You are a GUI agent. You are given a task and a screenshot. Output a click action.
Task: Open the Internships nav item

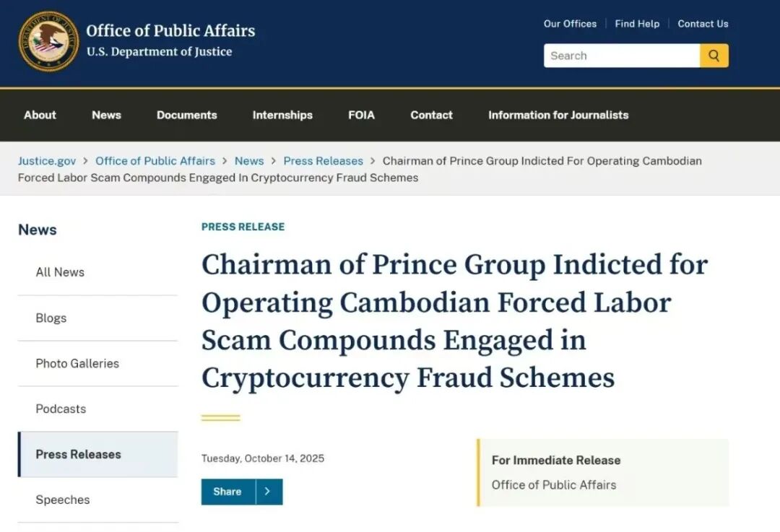click(282, 115)
